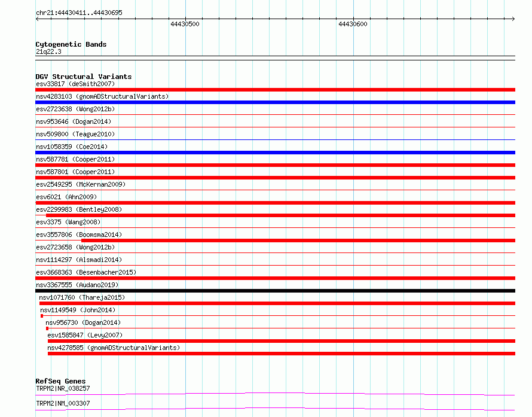The height and width of the screenshot is (417, 532).
Task: Click the blue bar under nsv1058359 (Coe2014)
Action: [x=275, y=153]
